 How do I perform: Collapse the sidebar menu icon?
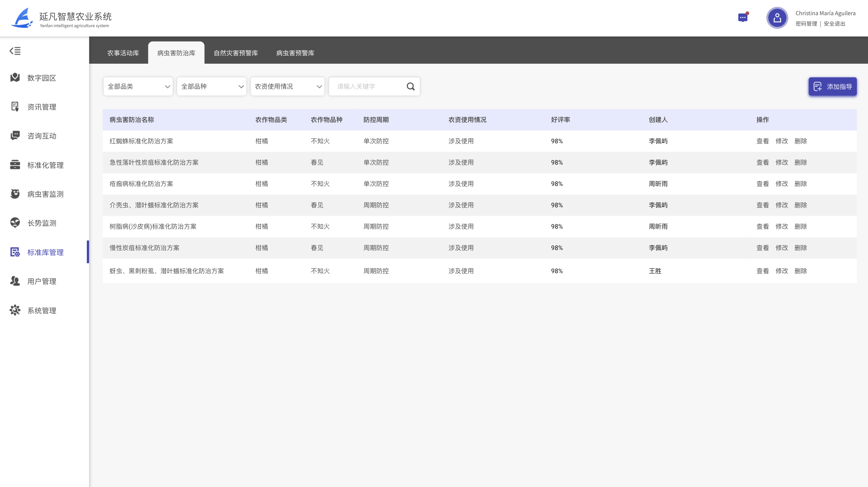[x=15, y=51]
